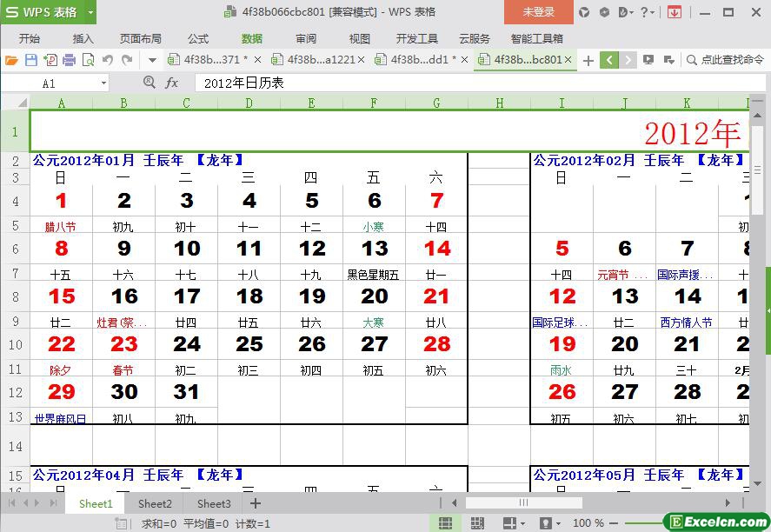The height and width of the screenshot is (532, 771).
Task: Click the hexagon settings icon in title bar
Action: (604, 12)
